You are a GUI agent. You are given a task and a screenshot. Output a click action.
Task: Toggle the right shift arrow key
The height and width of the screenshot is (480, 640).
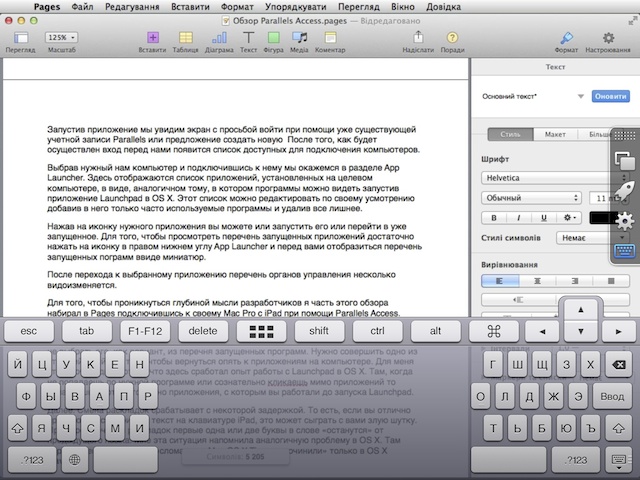[x=619, y=429]
